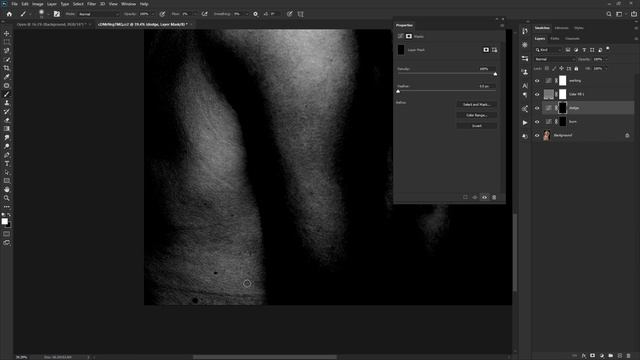Click the Home icon in options bar

pos(9,14)
